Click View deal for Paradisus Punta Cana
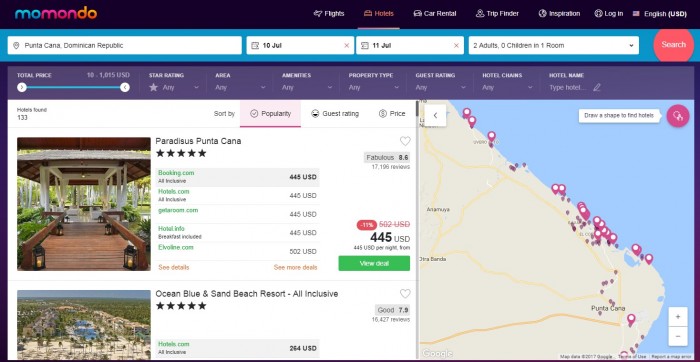700x362 pixels. (x=374, y=263)
